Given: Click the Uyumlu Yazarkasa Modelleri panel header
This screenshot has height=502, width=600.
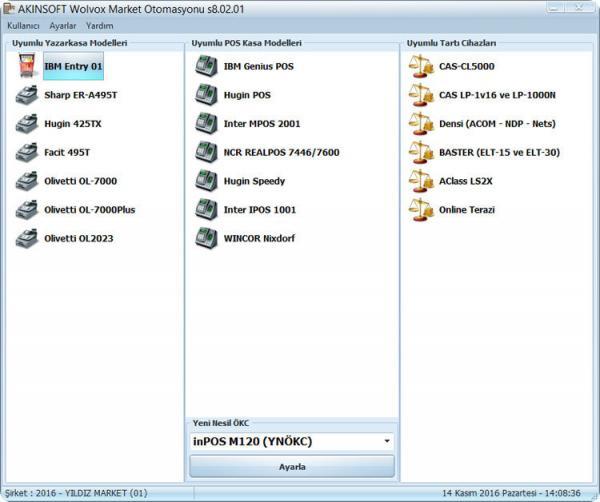Looking at the screenshot, I should (70, 43).
